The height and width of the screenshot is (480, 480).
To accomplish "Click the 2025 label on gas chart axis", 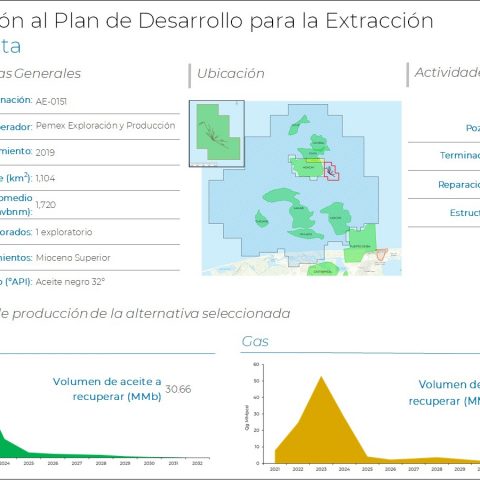I will coord(367,469).
